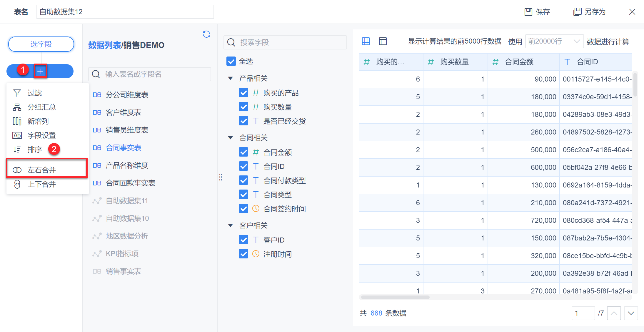Go to the previous page arrow
Screen dimensions: 644x332
tap(614, 313)
